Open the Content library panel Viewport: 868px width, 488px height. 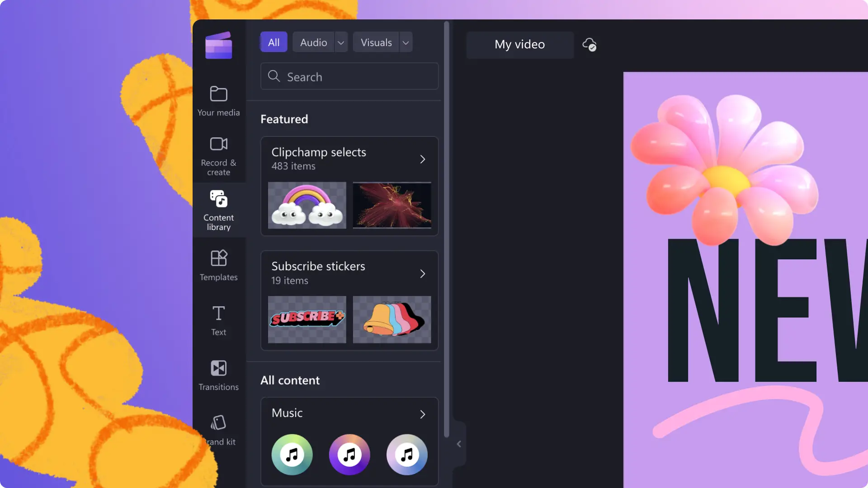click(218, 209)
